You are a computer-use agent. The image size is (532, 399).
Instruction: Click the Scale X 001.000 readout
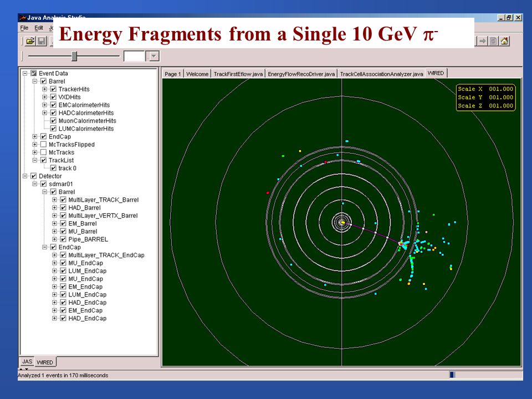pos(485,89)
